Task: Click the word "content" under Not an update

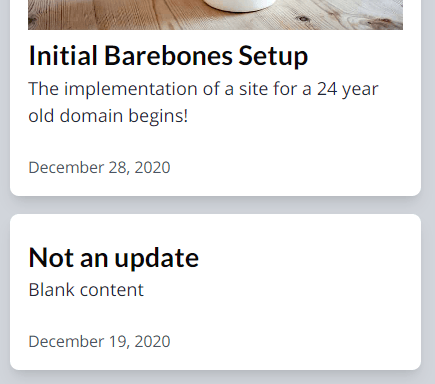Action: coord(112,290)
